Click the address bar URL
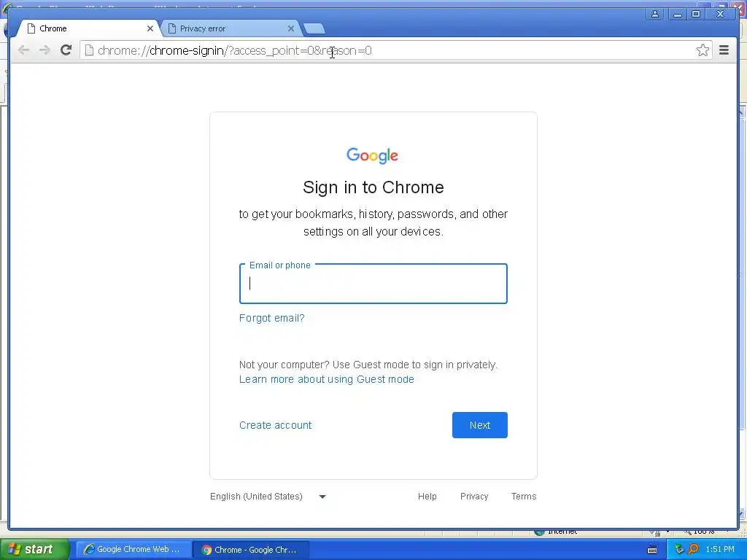The height and width of the screenshot is (560, 747). [x=234, y=50]
